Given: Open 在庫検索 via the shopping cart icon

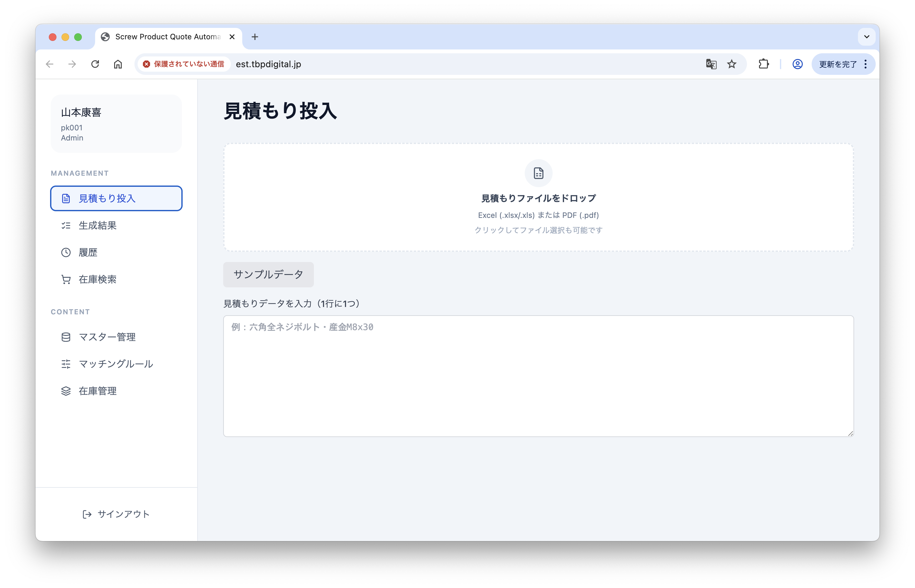Looking at the screenshot, I should click(x=66, y=279).
